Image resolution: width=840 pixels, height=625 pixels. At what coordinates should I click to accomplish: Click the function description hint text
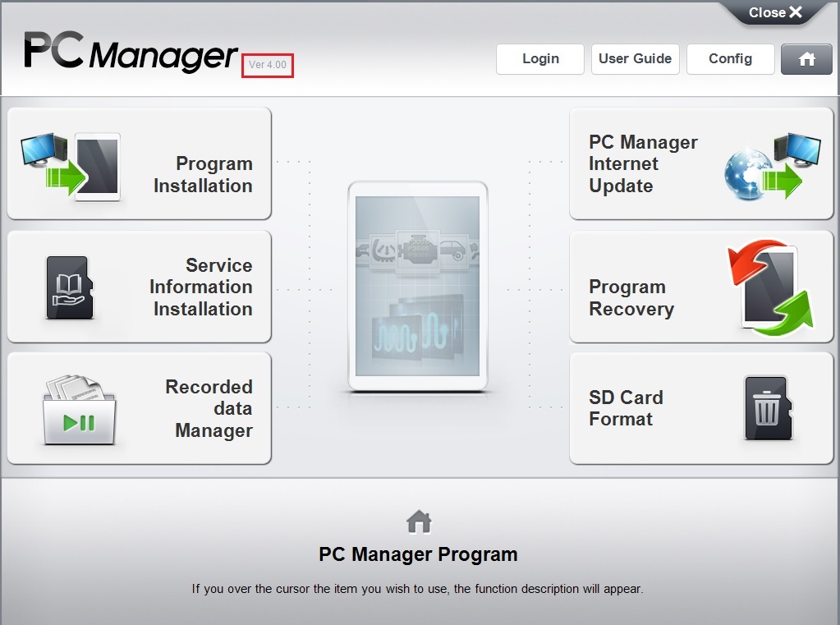tap(417, 589)
